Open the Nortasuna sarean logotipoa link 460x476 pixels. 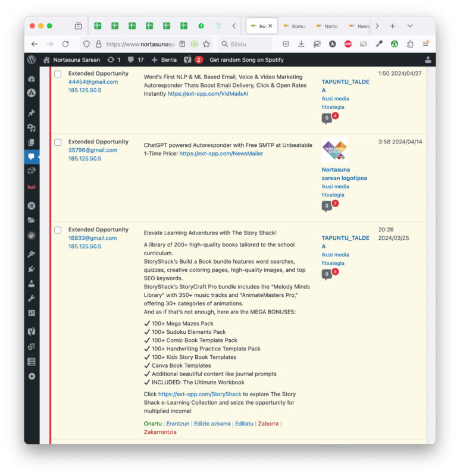(x=345, y=174)
